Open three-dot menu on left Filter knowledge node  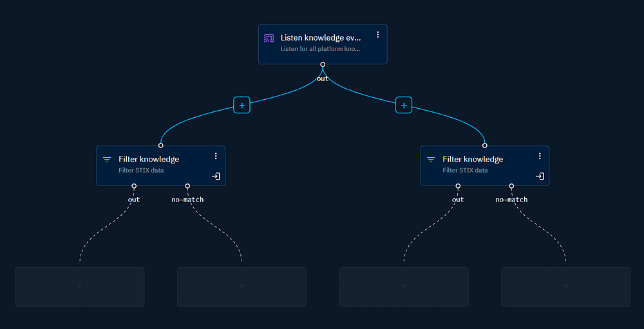point(216,156)
